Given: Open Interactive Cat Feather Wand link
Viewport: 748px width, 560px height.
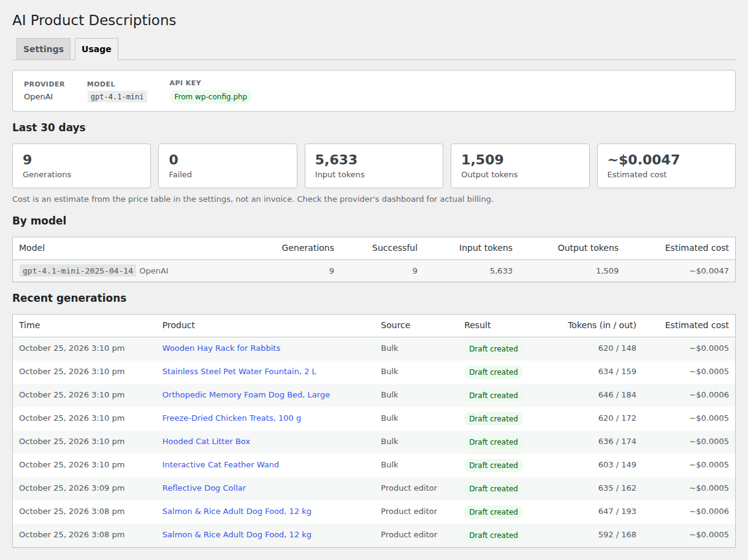Looking at the screenshot, I should pyautogui.click(x=221, y=465).
